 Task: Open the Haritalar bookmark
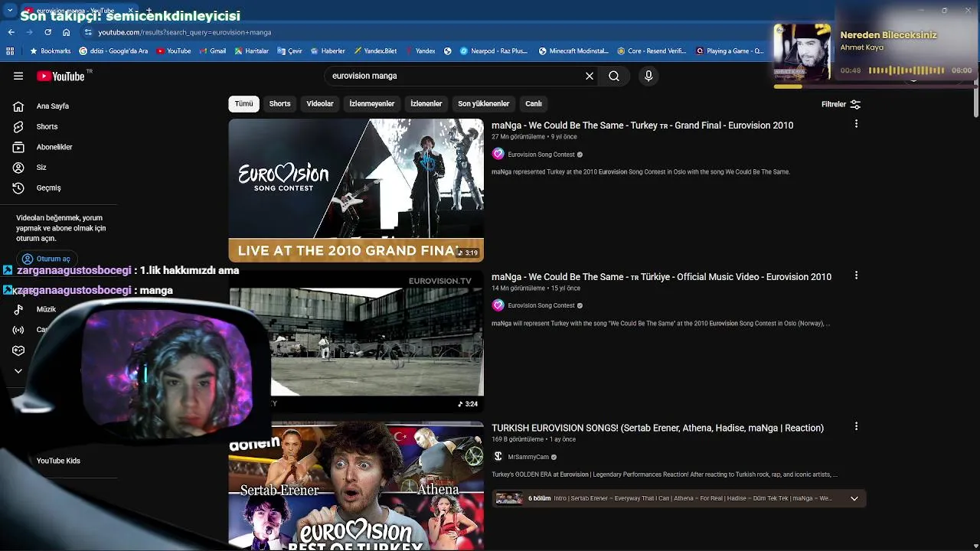(x=251, y=51)
